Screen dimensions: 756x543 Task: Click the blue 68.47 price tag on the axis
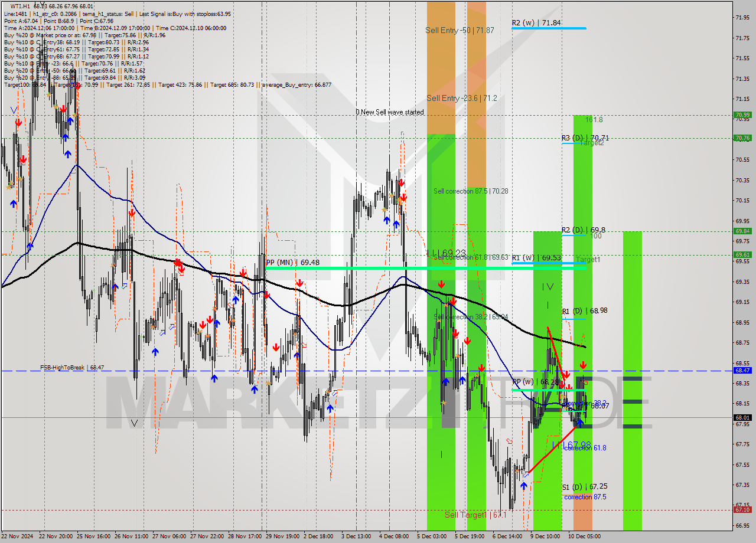(742, 371)
